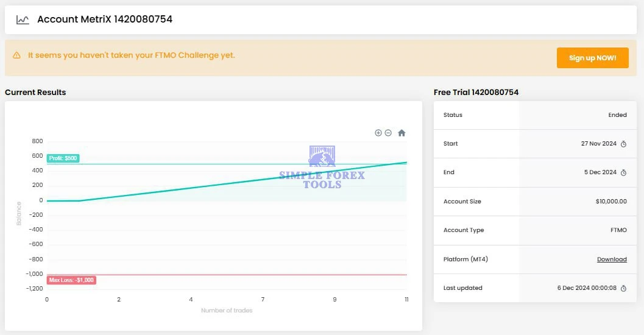Screen dimensions: 644x335
Task: Click the warning triangle icon in banner
Action: coord(17,55)
